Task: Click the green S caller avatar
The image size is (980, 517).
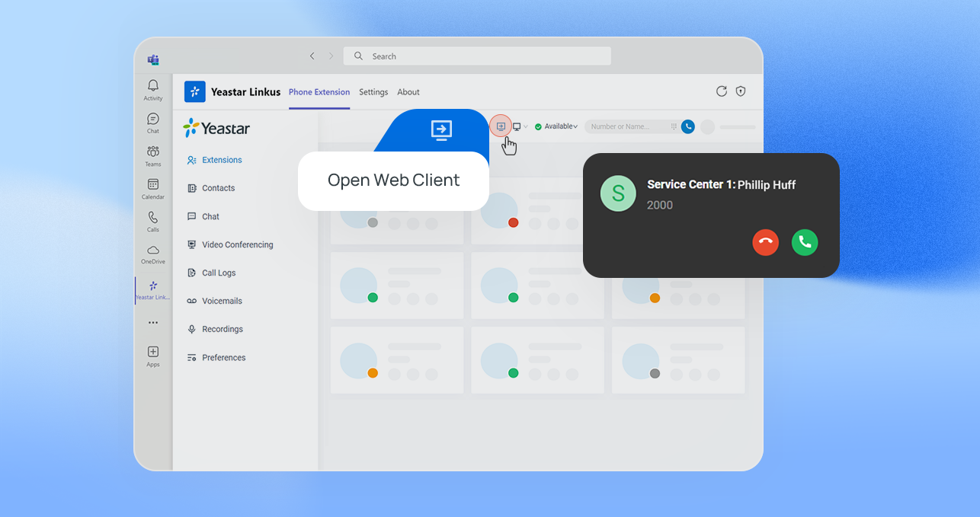Action: click(618, 193)
